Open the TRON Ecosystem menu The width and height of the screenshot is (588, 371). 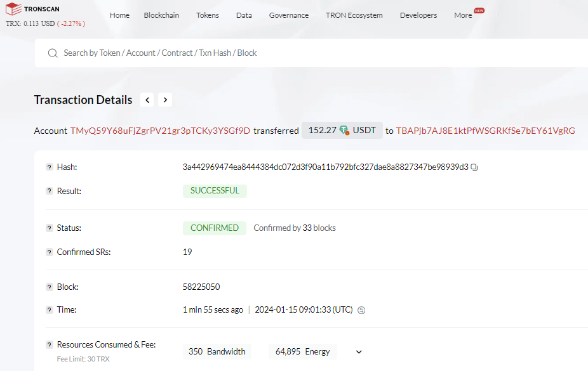tap(354, 15)
